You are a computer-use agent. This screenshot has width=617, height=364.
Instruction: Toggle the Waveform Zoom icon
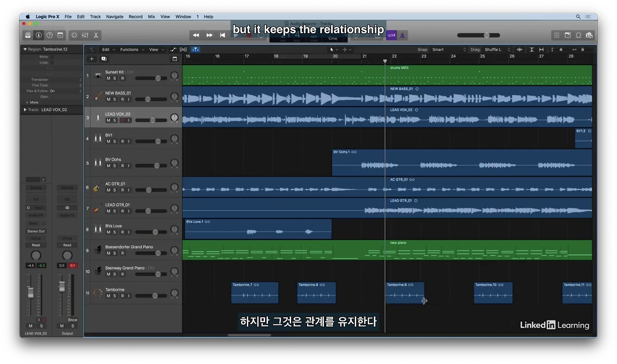coord(520,50)
